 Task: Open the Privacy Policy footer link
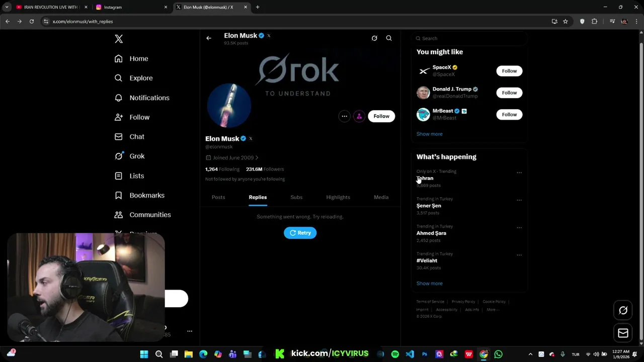tap(463, 302)
